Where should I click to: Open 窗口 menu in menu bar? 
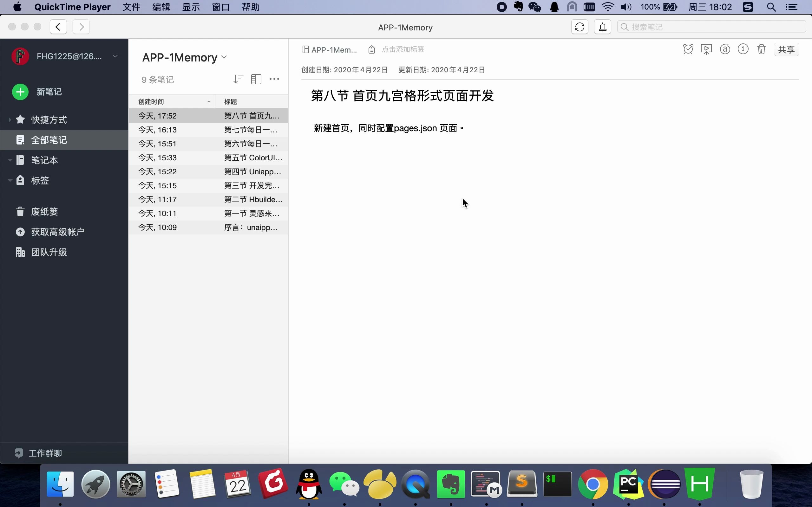[x=221, y=6]
